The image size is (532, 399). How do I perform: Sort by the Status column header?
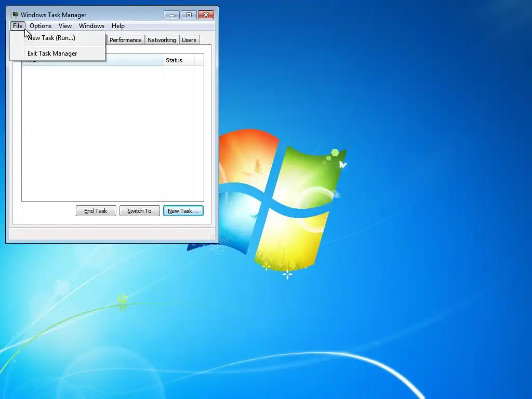point(179,60)
